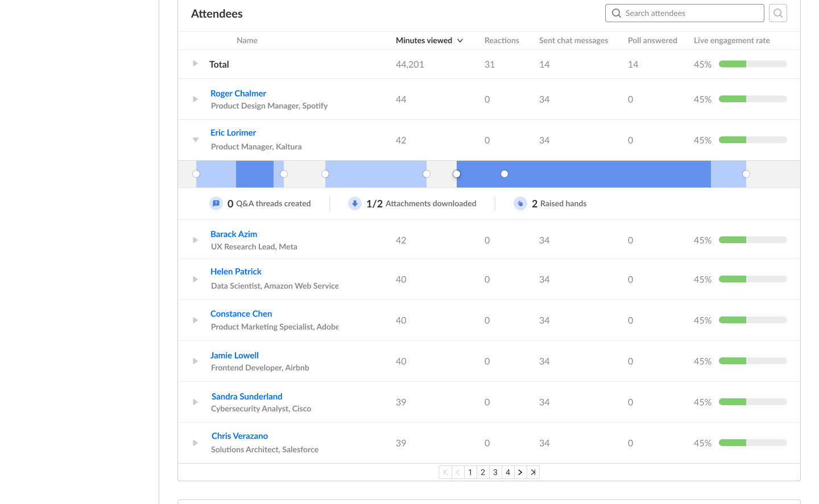Image resolution: width=819 pixels, height=504 pixels.
Task: Open Sandra Sunderland's profile link
Action: pyautogui.click(x=247, y=397)
